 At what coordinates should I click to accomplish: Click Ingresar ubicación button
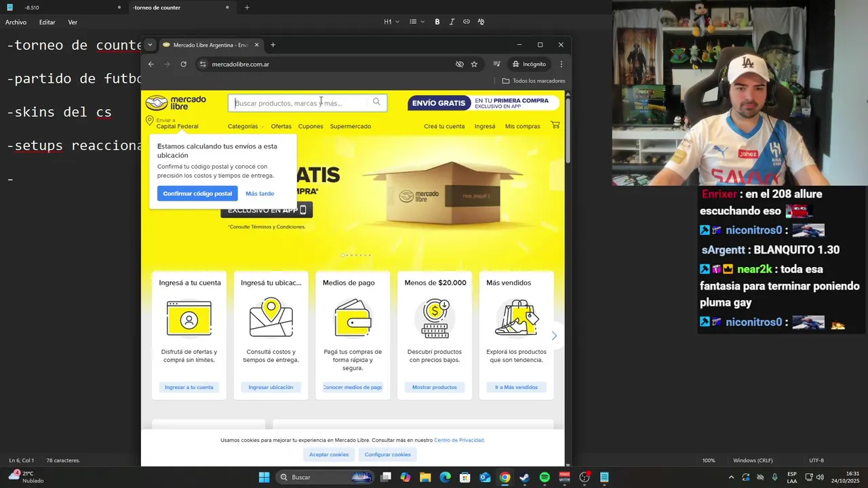tap(271, 387)
